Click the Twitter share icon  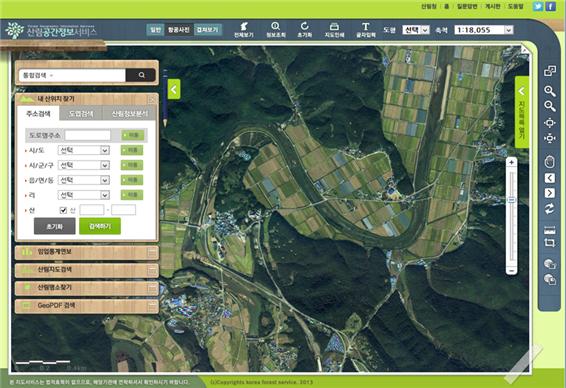(538, 6)
